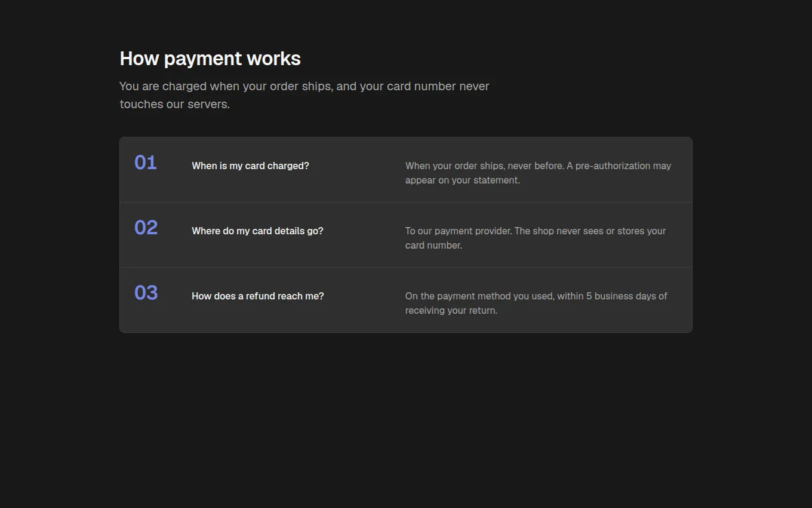Viewport: 812px width, 508px height.
Task: Select the number 01 label
Action: coord(146,163)
